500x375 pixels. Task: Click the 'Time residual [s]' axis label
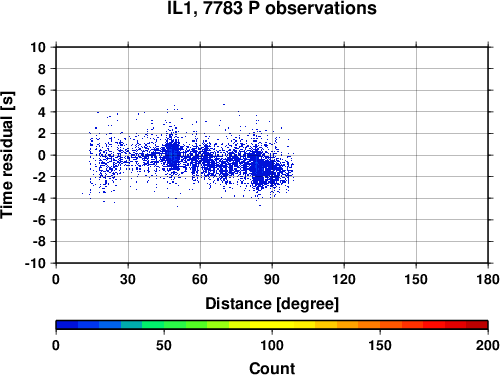pyautogui.click(x=7, y=155)
